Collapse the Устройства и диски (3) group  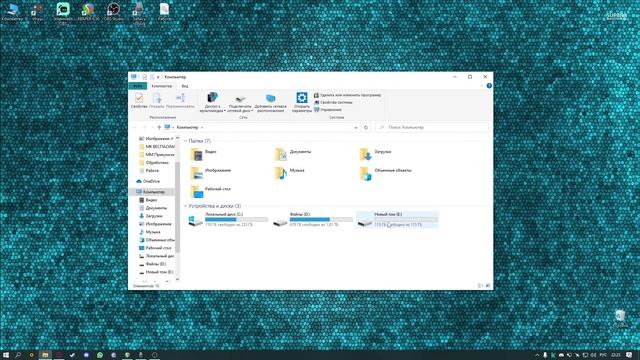(185, 206)
